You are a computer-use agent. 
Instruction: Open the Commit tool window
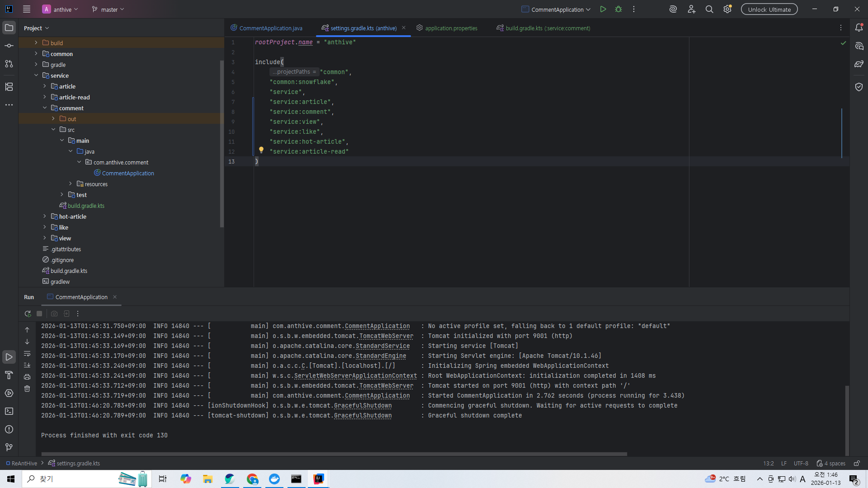pos(9,46)
